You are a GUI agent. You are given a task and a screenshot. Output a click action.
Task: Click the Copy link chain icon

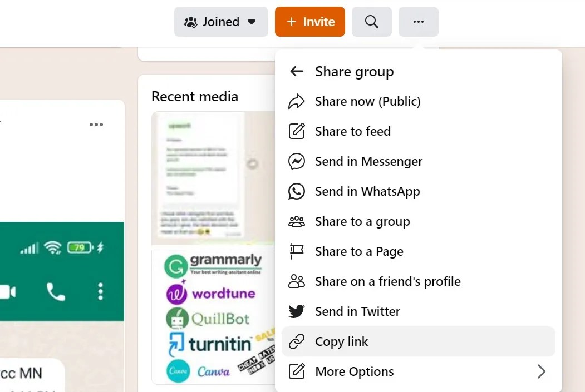coord(296,341)
